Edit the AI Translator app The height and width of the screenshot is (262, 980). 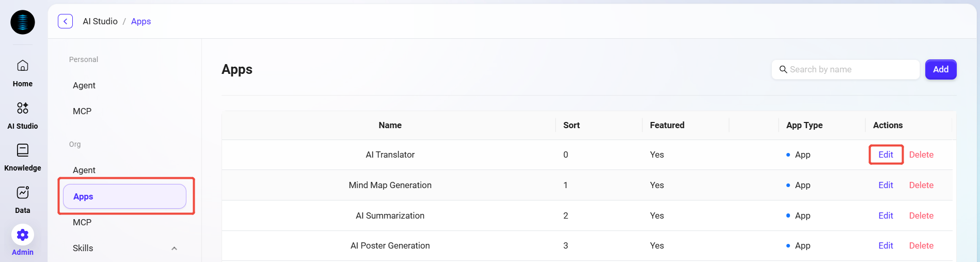(x=886, y=155)
